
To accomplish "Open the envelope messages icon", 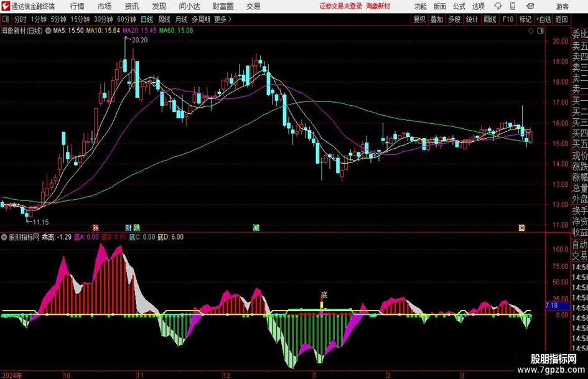I will point(530,6).
